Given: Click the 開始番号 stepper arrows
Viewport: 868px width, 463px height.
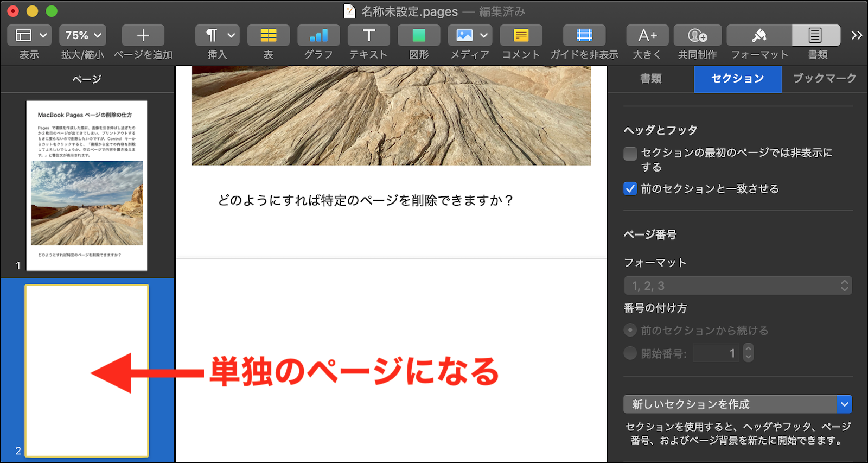Looking at the screenshot, I should click(748, 353).
